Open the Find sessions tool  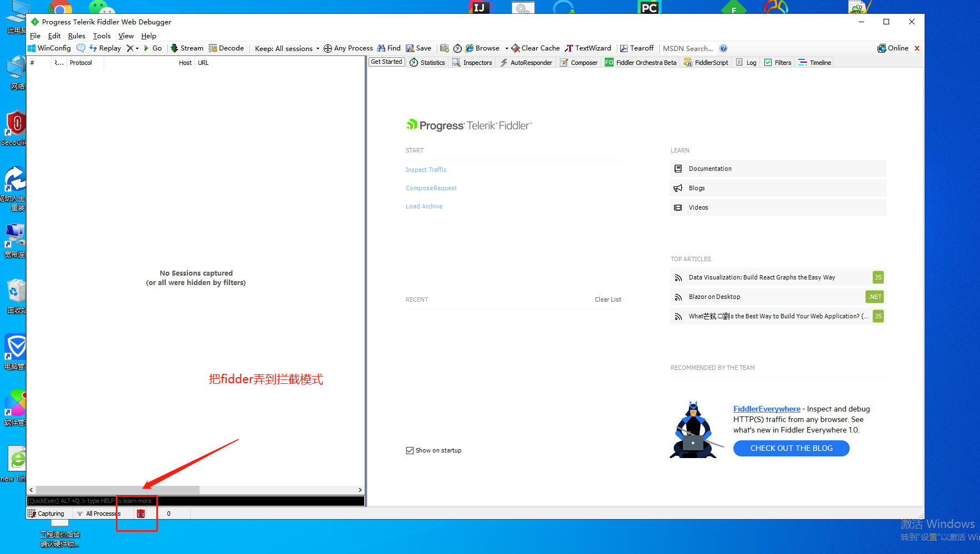coord(389,48)
